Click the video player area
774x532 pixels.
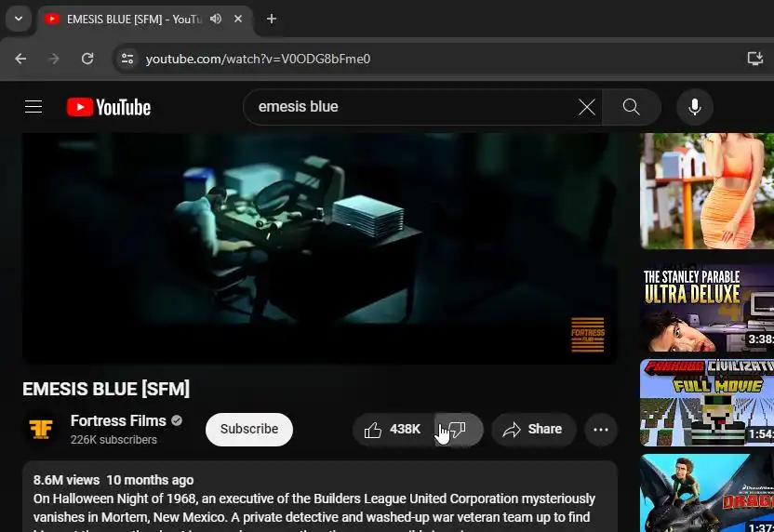(x=320, y=248)
